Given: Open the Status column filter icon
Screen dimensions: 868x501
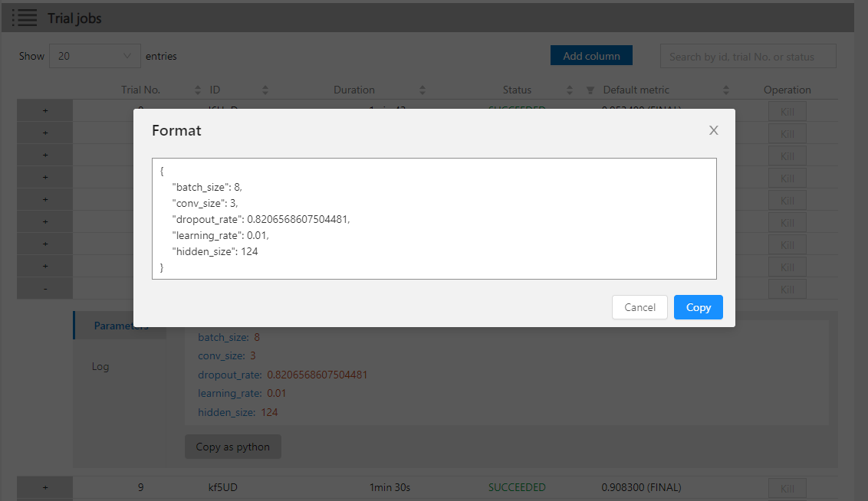Looking at the screenshot, I should point(590,90).
